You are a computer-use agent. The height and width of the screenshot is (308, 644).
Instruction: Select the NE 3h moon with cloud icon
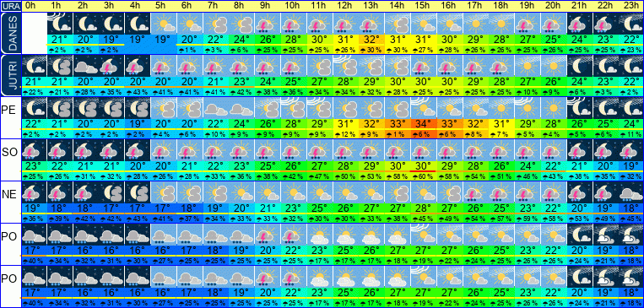(111, 192)
